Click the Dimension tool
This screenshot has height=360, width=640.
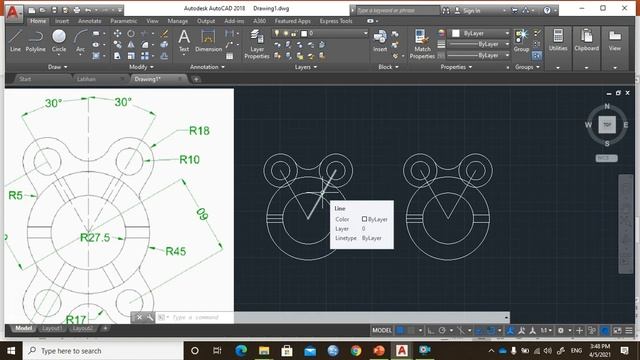(x=208, y=41)
